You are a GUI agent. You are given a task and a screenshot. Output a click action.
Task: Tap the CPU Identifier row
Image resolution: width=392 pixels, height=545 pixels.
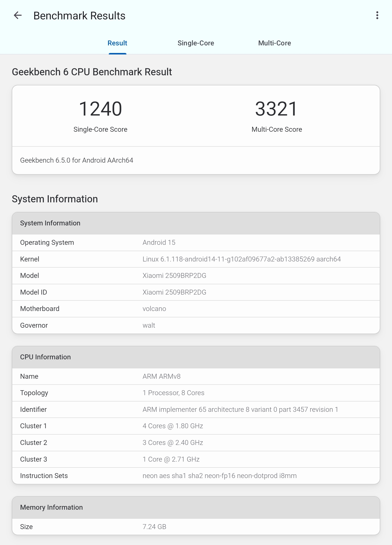(x=196, y=410)
